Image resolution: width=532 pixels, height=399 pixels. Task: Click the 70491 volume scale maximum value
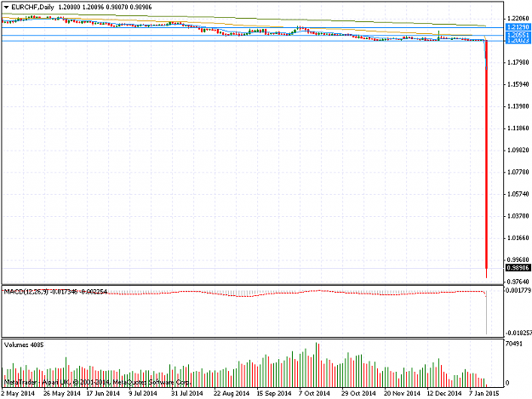[514, 344]
